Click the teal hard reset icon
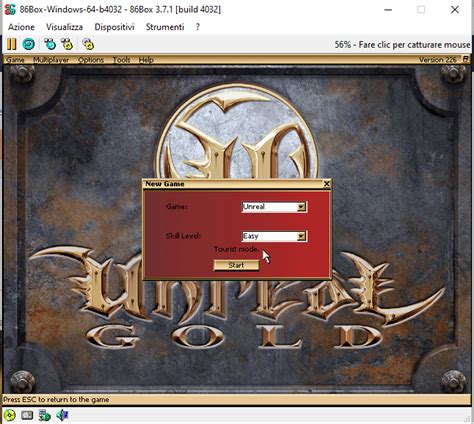 (x=29, y=44)
